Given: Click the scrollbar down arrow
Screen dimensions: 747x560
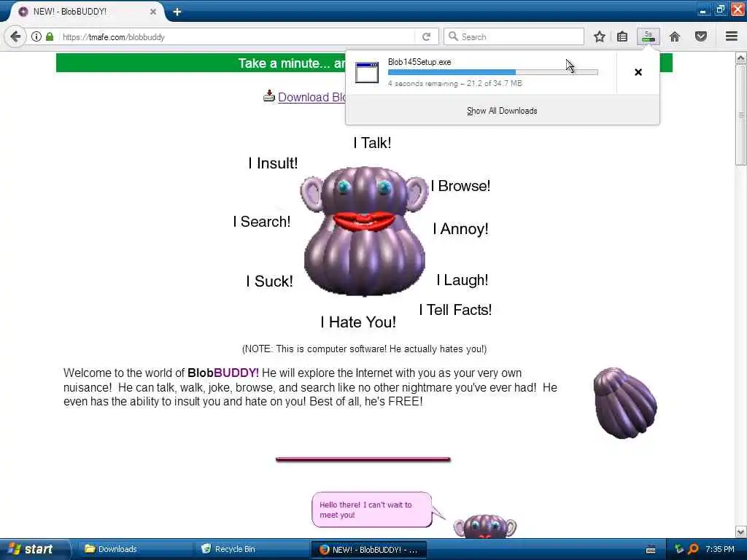Looking at the screenshot, I should tap(741, 532).
